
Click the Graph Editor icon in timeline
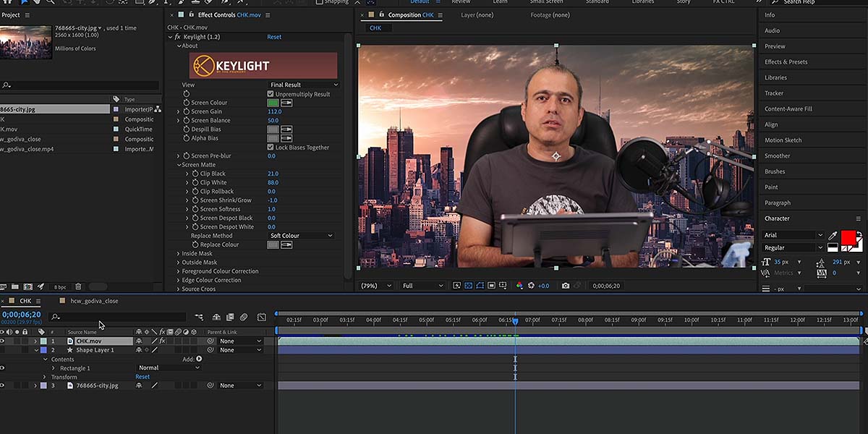click(x=261, y=317)
